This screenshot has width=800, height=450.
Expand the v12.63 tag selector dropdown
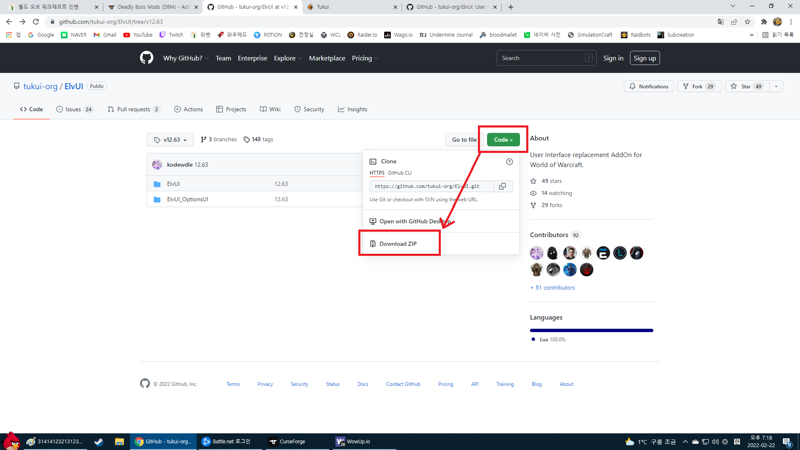pyautogui.click(x=170, y=139)
